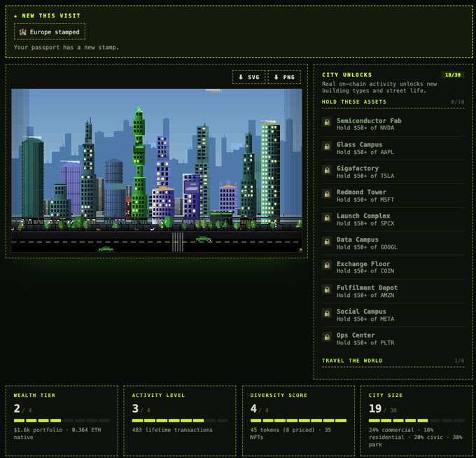Image resolution: width=476 pixels, height=458 pixels.
Task: Click '483 lifetime transactions' text
Action: click(x=172, y=430)
